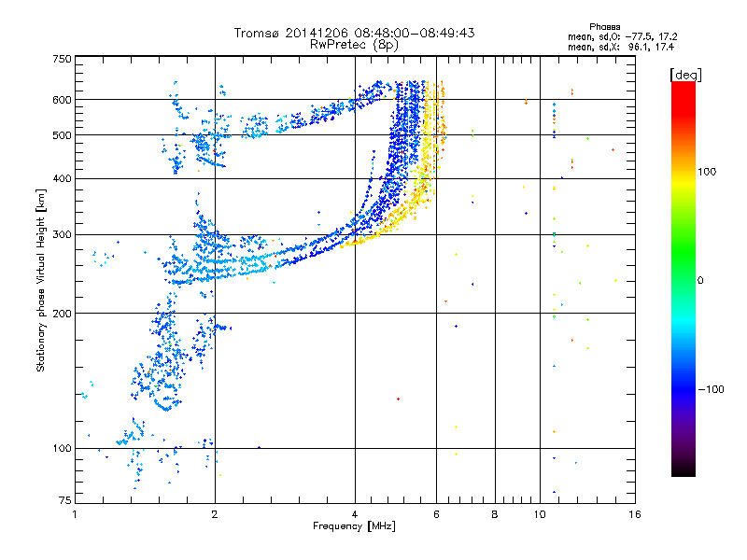Click the colorbar tick label '0'
Viewport: 747px width, 560px height.
tap(700, 281)
